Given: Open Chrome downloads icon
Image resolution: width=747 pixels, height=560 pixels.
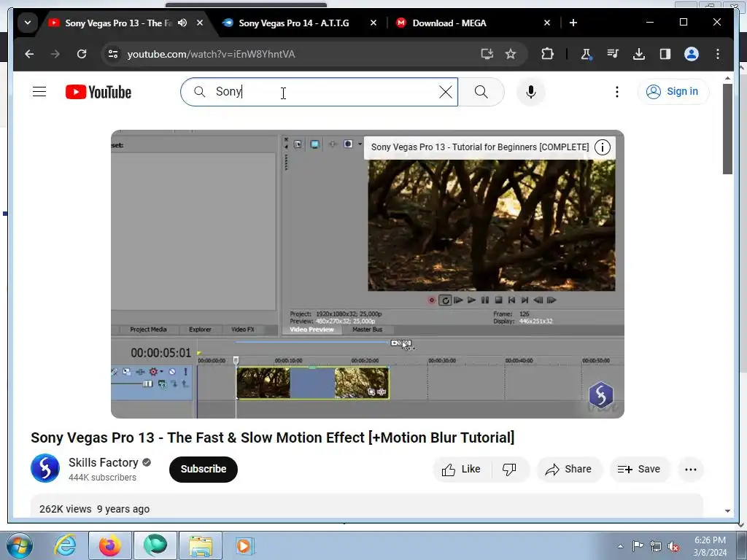Looking at the screenshot, I should pos(639,54).
